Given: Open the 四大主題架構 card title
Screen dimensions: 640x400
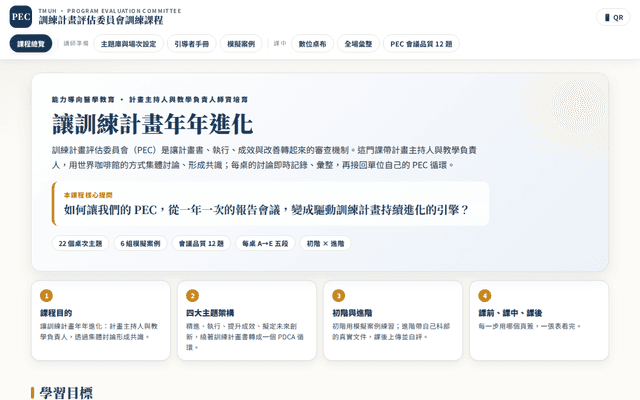Looking at the screenshot, I should pyautogui.click(x=210, y=313).
